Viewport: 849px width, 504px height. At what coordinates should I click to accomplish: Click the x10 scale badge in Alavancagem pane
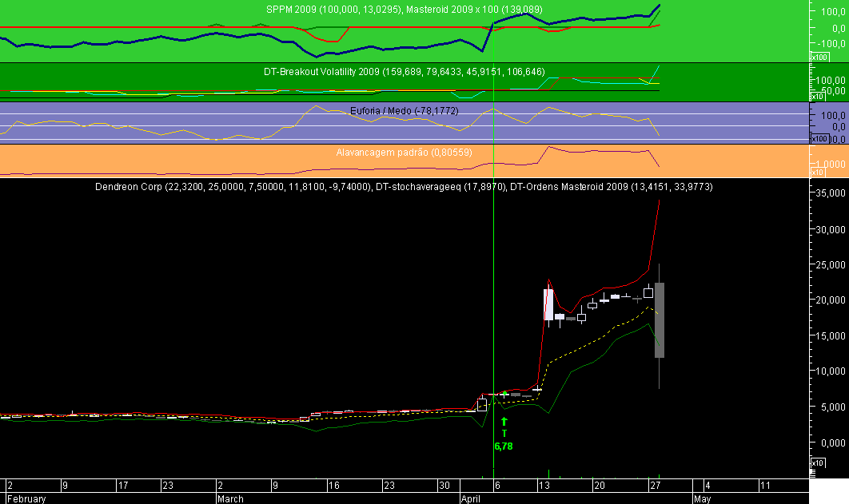[x=817, y=173]
